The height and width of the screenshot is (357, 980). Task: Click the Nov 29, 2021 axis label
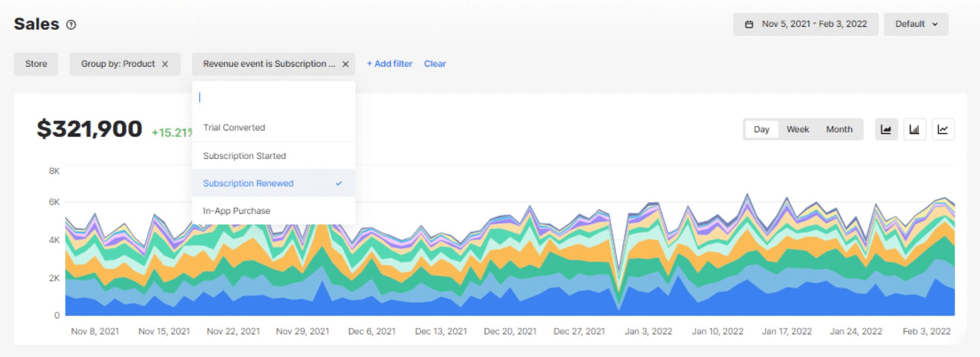(x=303, y=331)
